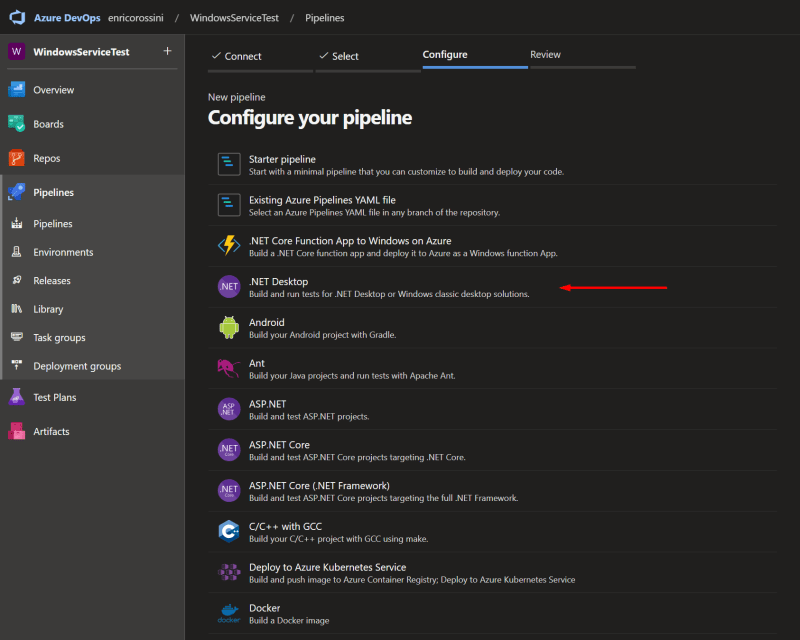Open the Boards sidebar icon
800x640 pixels.
(16, 124)
